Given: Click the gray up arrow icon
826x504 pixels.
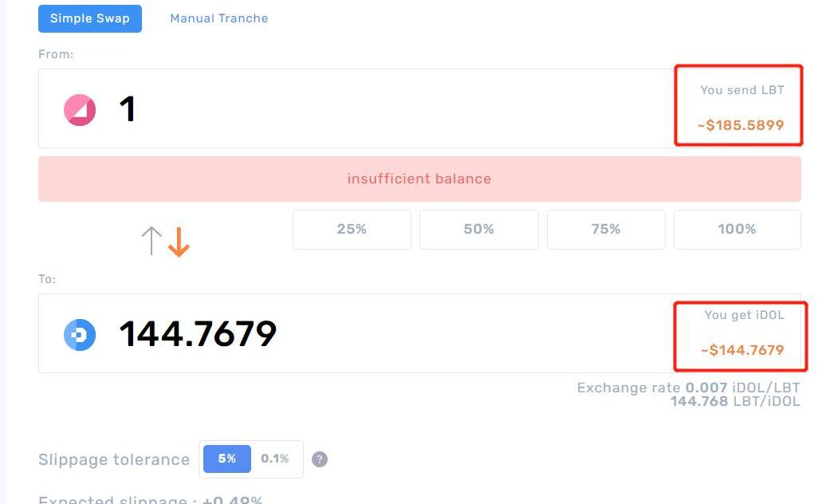Looking at the screenshot, I should point(151,240).
